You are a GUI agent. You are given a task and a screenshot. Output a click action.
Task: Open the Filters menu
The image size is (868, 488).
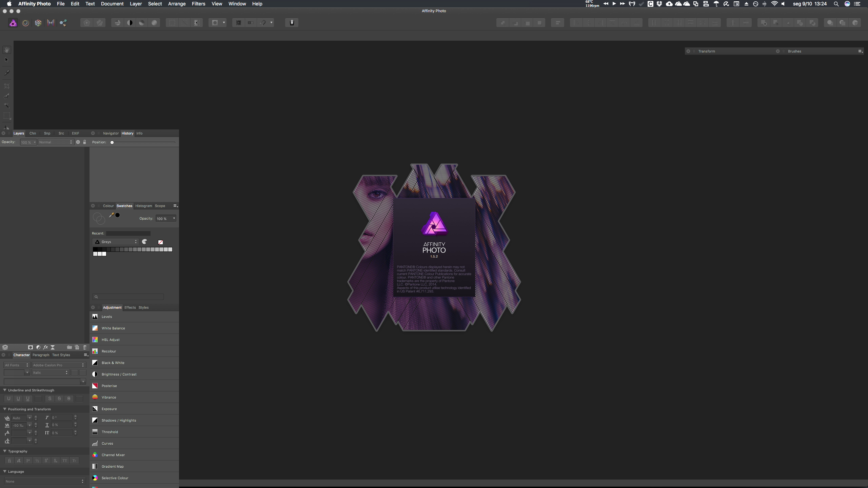pos(198,4)
